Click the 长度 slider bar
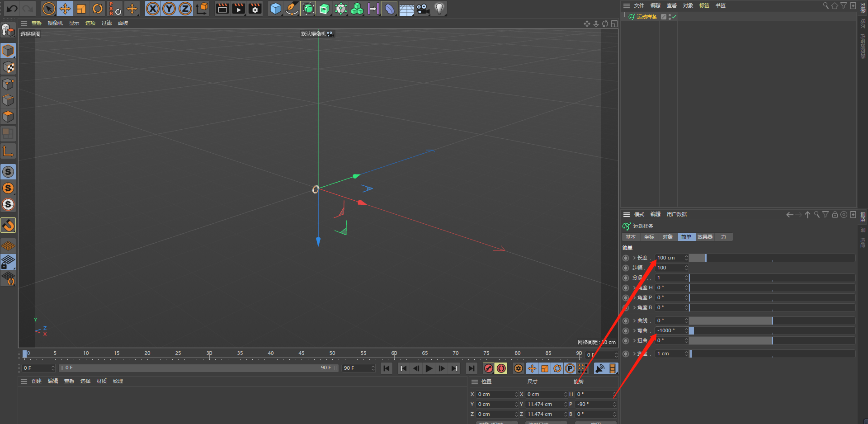This screenshot has height=424, width=868. (x=772, y=258)
